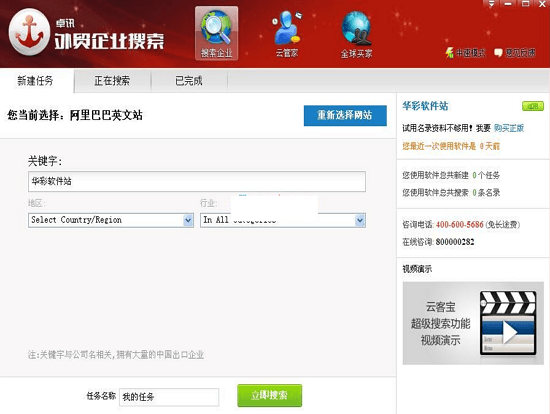Expand the Select Country/Region dropdown
550x414 pixels.
[188, 220]
